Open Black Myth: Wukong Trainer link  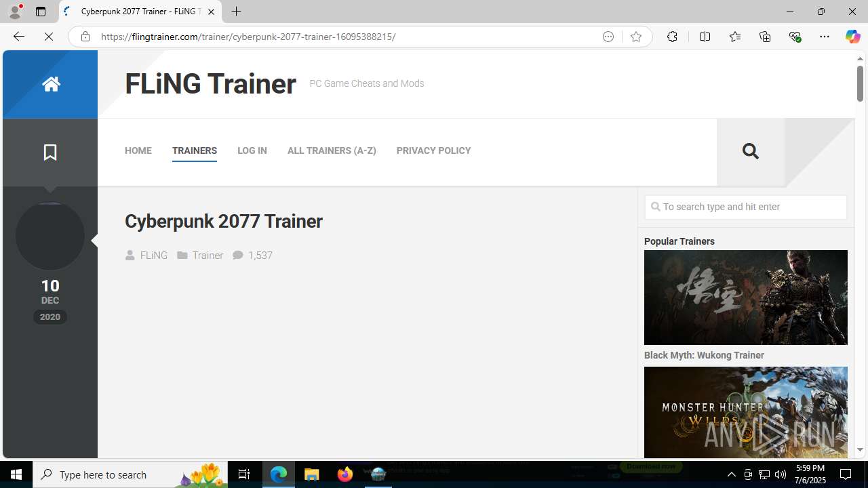[x=704, y=355]
